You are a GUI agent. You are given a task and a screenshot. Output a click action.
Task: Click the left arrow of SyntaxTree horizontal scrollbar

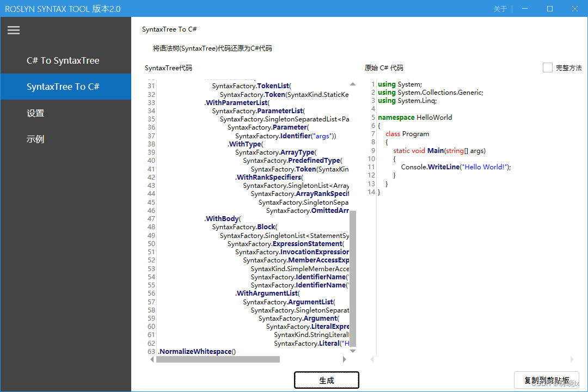pos(152,359)
